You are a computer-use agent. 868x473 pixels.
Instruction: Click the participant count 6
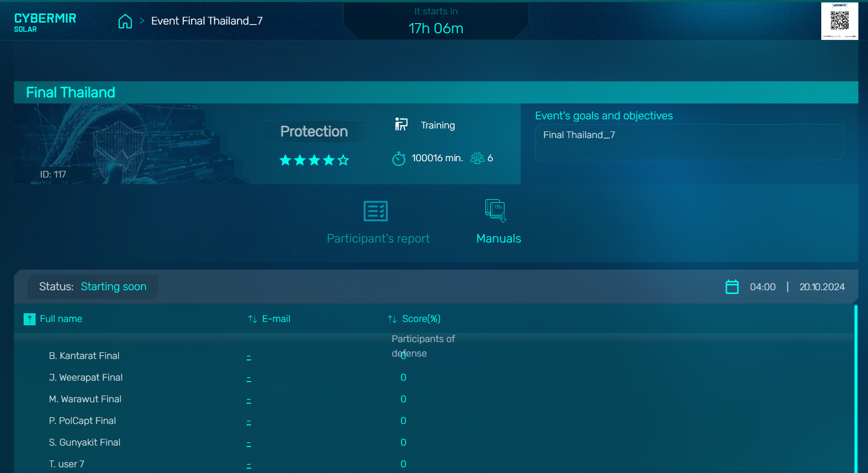coord(490,158)
